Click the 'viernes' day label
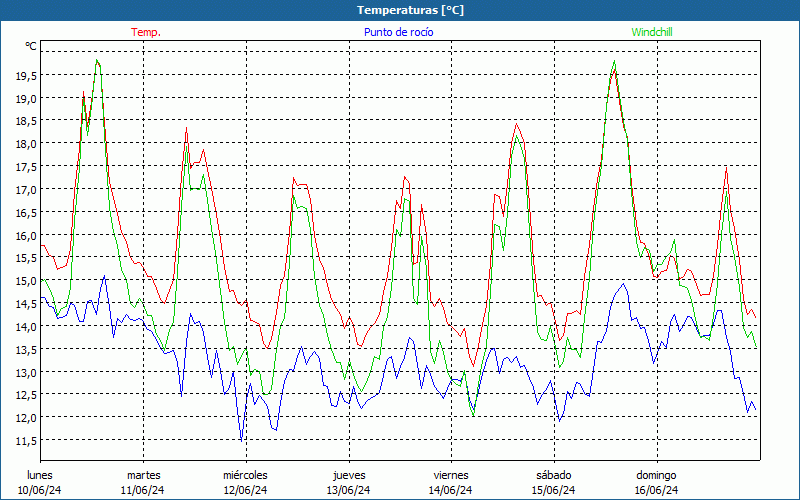The width and height of the screenshot is (800, 500). pos(451,475)
